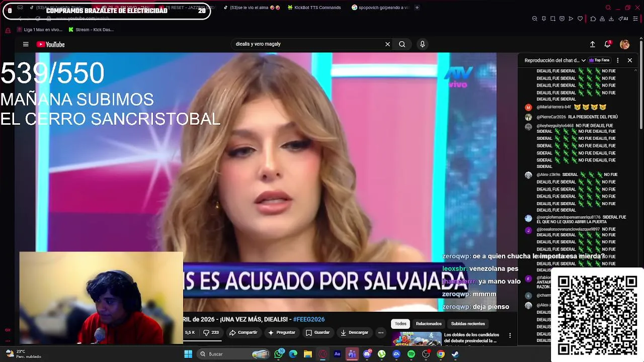644x362 pixels.
Task: Clear the YouTube search text
Action: tap(387, 44)
